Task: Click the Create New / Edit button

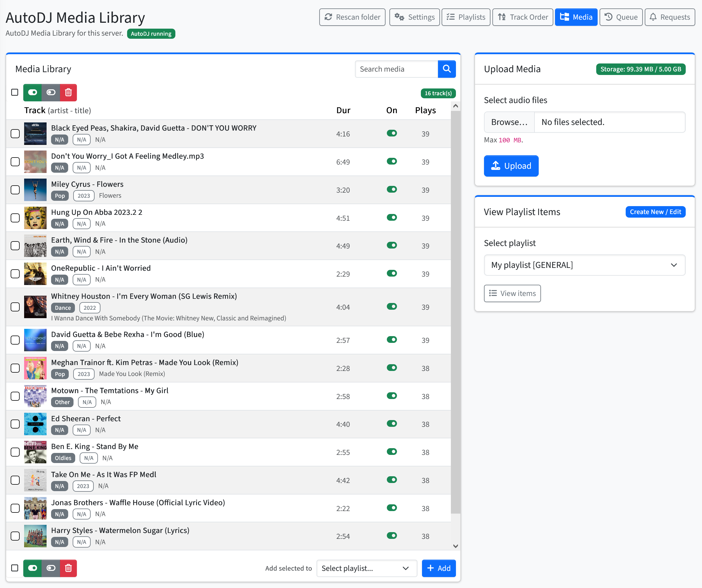Action: (x=655, y=212)
